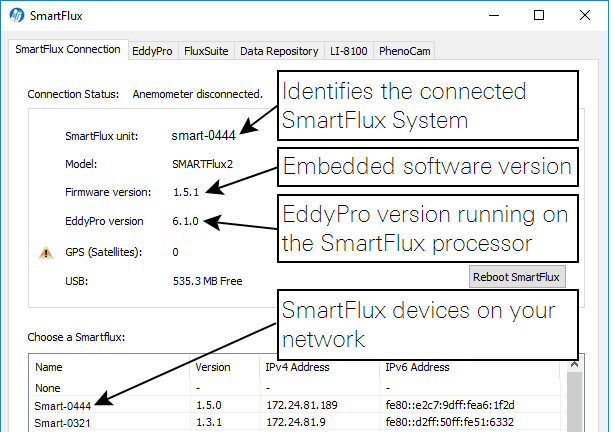This screenshot has width=611, height=432.
Task: Click version 1.5.0 in Smart-0444 row
Action: pos(209,405)
